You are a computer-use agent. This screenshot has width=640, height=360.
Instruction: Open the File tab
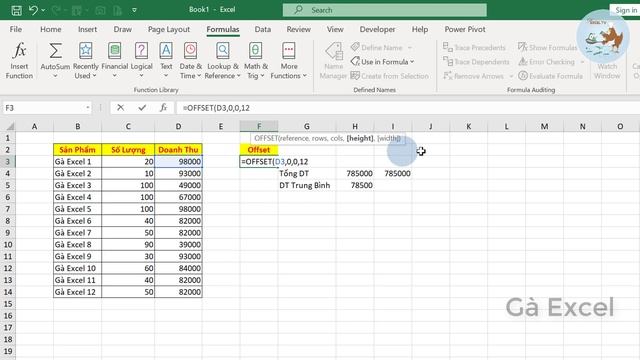tap(16, 29)
